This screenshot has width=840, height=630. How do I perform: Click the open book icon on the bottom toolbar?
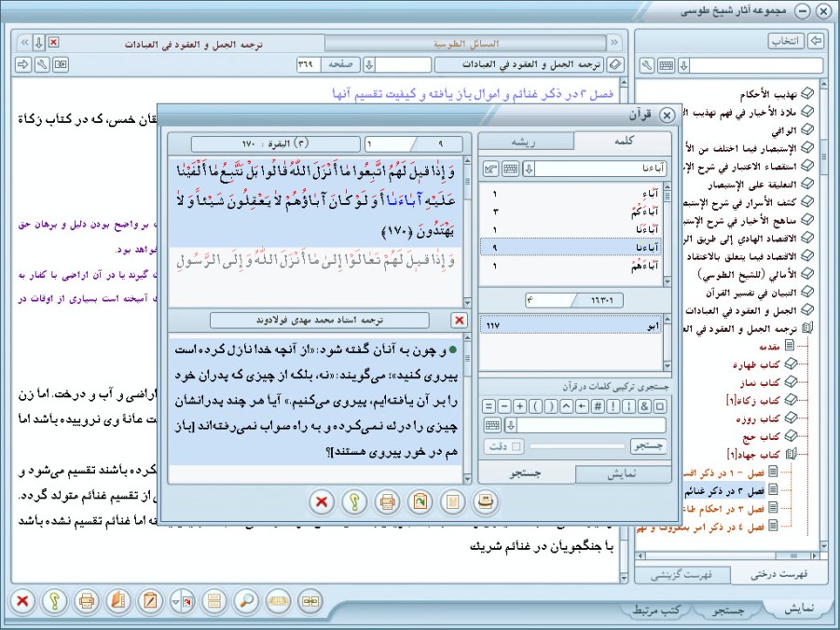278,601
